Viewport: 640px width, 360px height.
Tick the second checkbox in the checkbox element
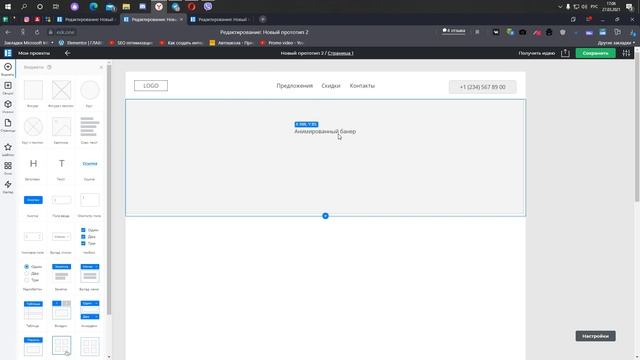[x=83, y=236]
